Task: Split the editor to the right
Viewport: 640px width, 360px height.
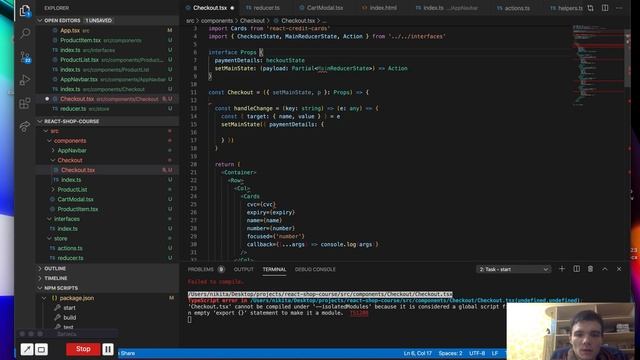Action: point(605,8)
